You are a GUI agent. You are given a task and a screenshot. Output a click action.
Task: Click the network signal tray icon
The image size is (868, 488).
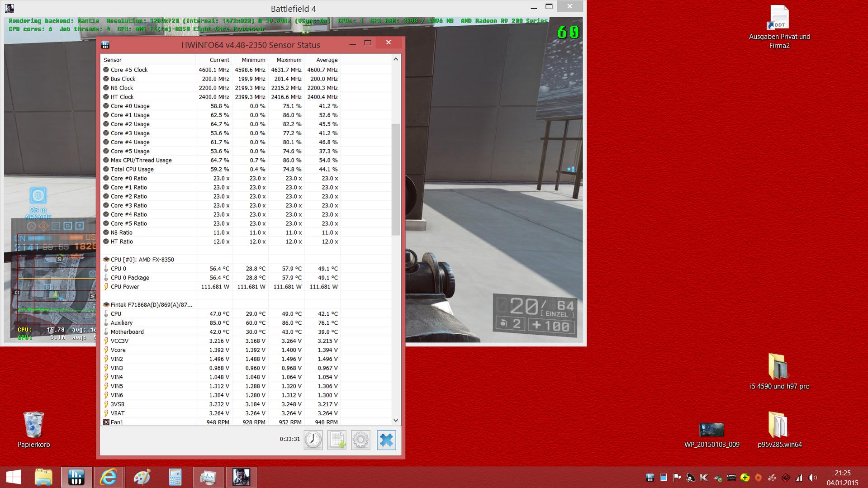799,478
